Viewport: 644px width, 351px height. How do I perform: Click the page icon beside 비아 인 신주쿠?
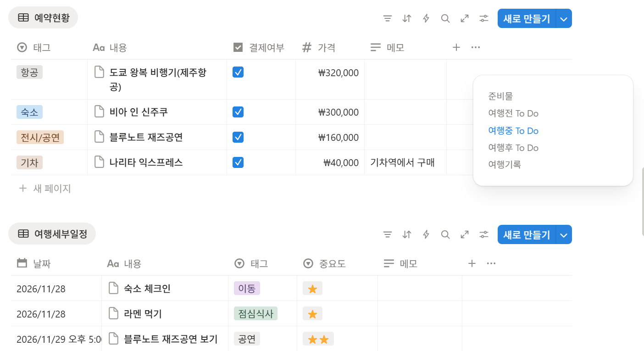(100, 111)
